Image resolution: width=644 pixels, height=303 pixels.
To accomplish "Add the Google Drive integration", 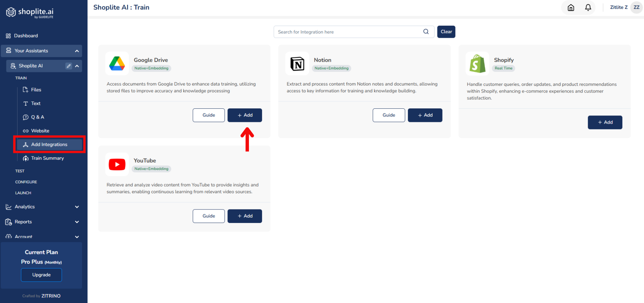I will (245, 115).
